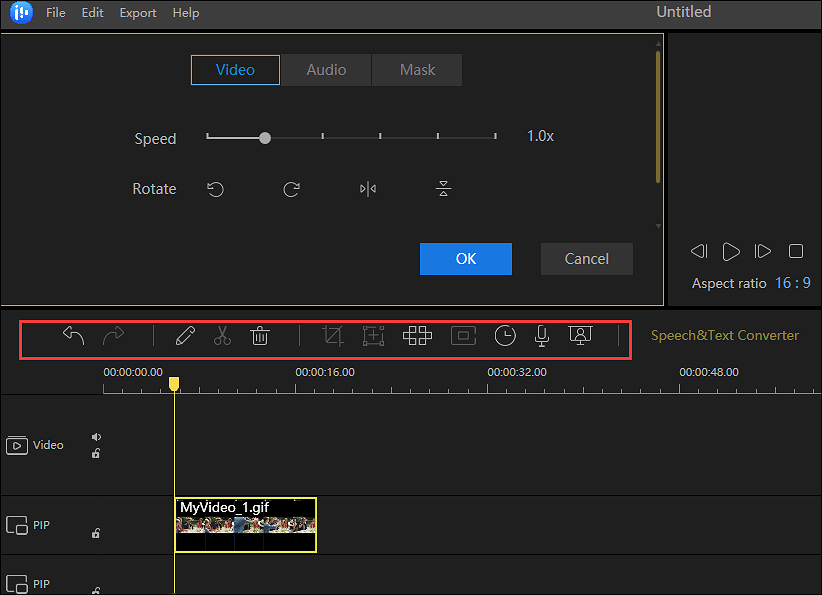The height and width of the screenshot is (595, 822).
Task: Rotate video counterclockwise
Action: point(215,189)
